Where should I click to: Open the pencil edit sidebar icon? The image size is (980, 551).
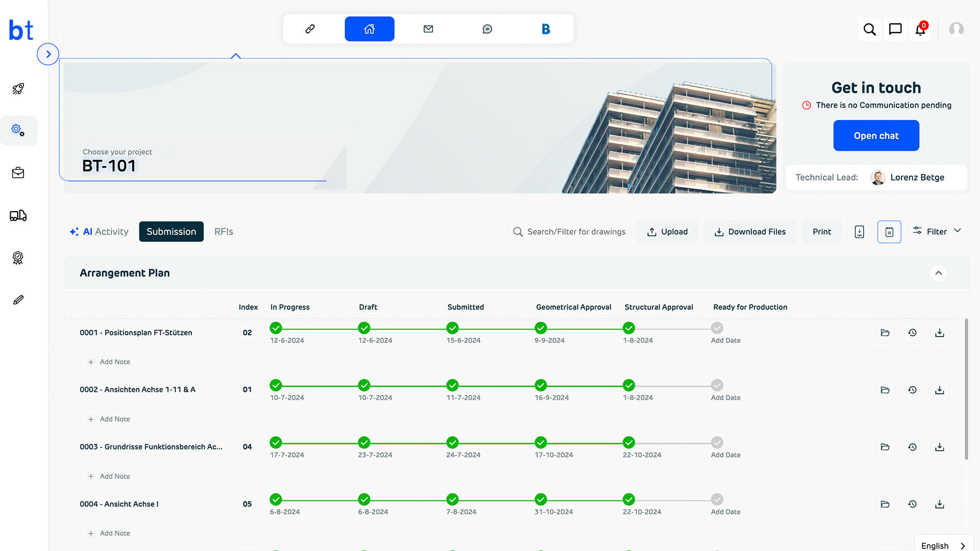(x=18, y=300)
